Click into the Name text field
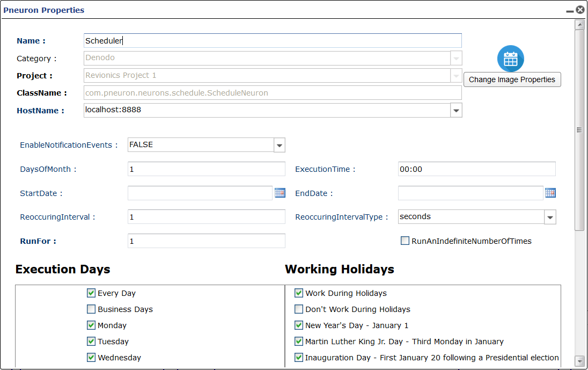 click(x=273, y=40)
